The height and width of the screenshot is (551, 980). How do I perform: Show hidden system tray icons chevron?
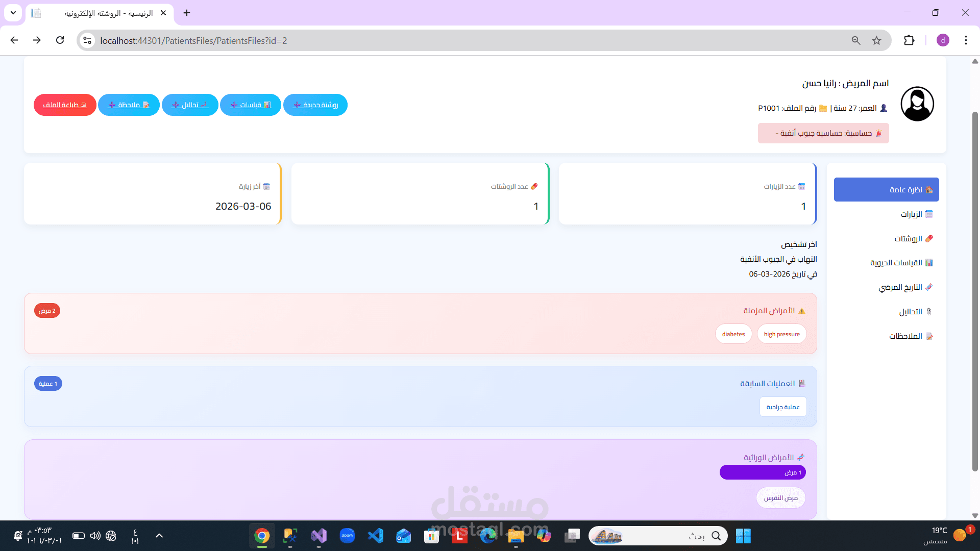pyautogui.click(x=159, y=536)
